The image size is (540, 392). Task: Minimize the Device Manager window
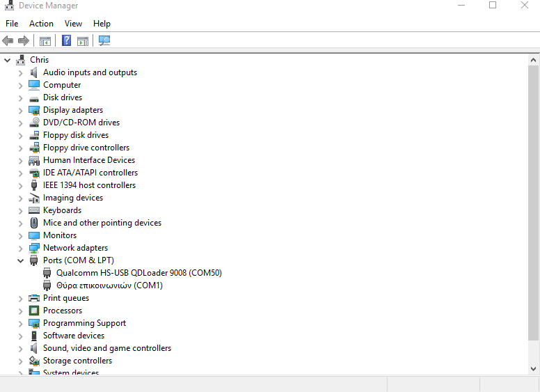point(461,5)
